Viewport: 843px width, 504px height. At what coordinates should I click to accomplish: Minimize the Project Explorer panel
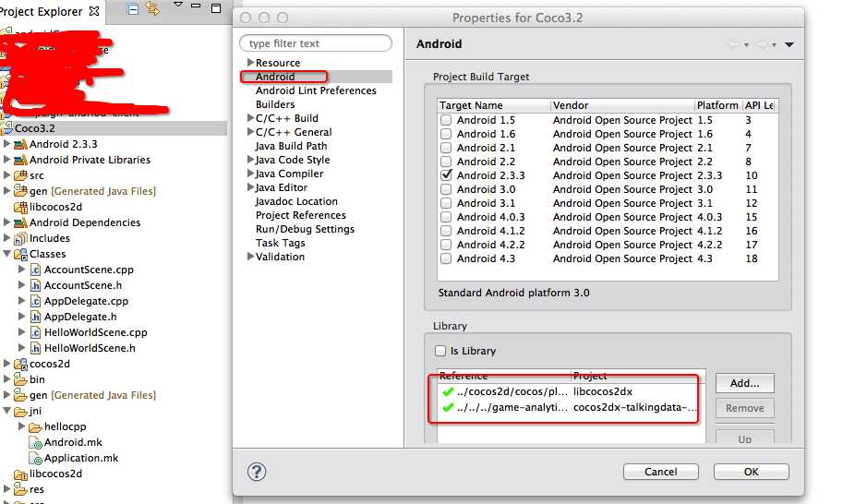pyautogui.click(x=197, y=6)
